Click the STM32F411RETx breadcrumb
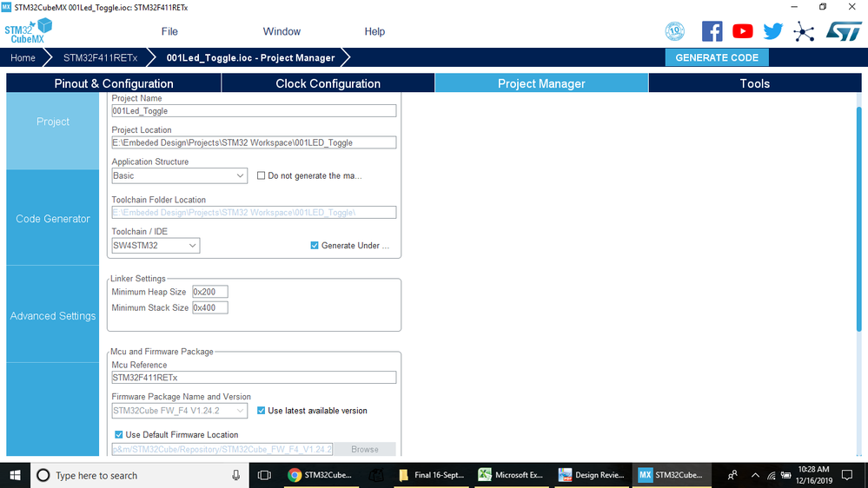Image resolution: width=868 pixels, height=488 pixels. (100, 57)
